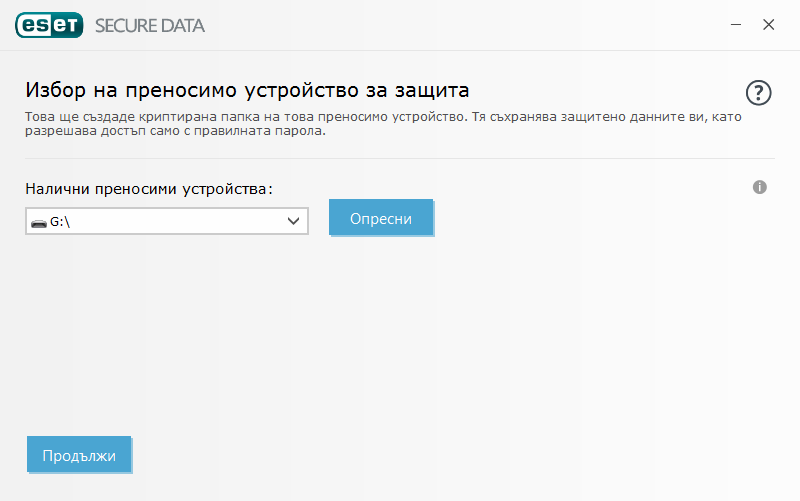Click the encrypted folder description paragraph

click(x=383, y=123)
